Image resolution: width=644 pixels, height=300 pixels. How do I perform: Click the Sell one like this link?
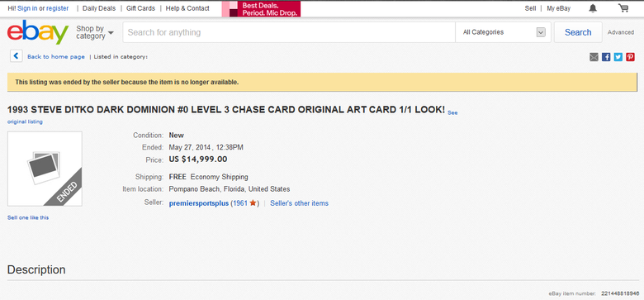tap(28, 217)
